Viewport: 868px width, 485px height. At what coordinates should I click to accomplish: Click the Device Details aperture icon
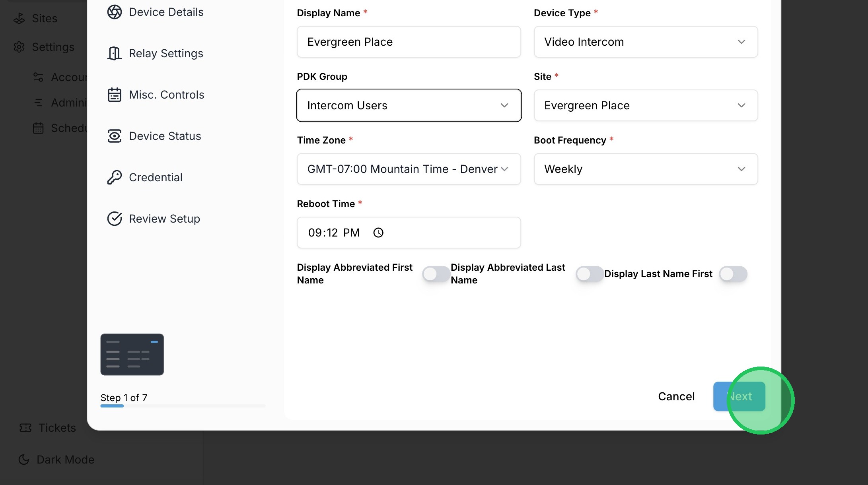tap(115, 12)
